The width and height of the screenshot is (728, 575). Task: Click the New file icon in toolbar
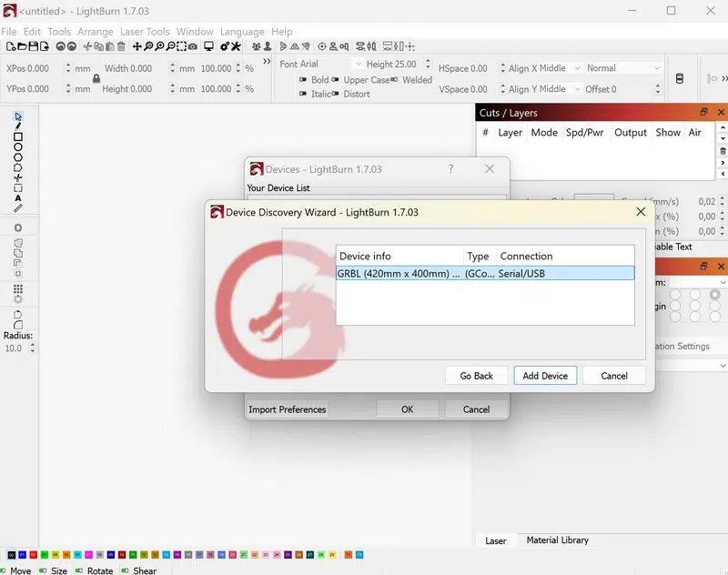coord(11,46)
